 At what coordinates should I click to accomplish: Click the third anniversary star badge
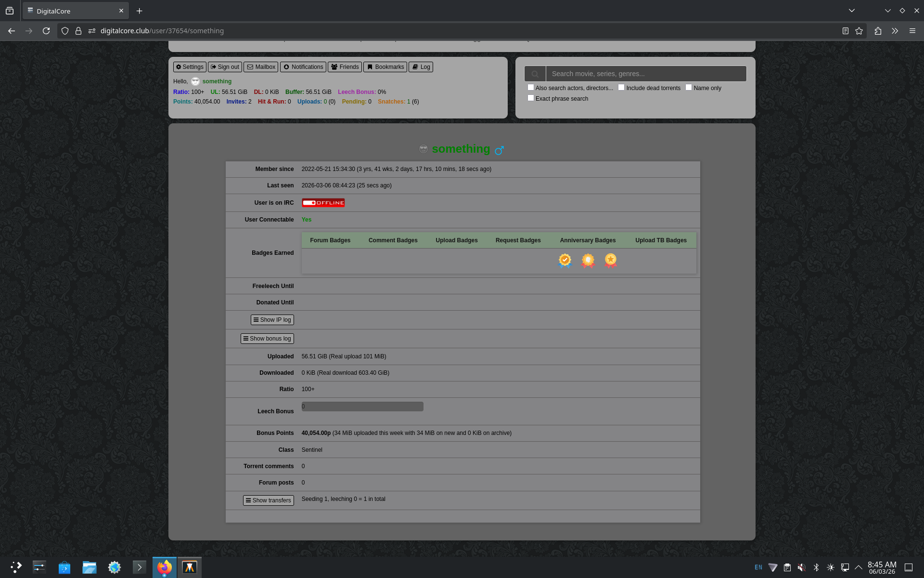tap(610, 261)
